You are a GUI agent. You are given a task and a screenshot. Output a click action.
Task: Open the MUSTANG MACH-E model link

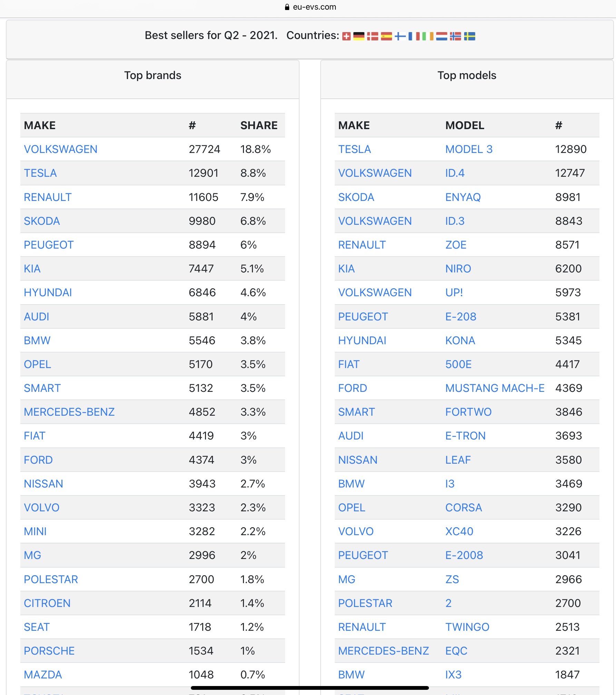(x=495, y=388)
